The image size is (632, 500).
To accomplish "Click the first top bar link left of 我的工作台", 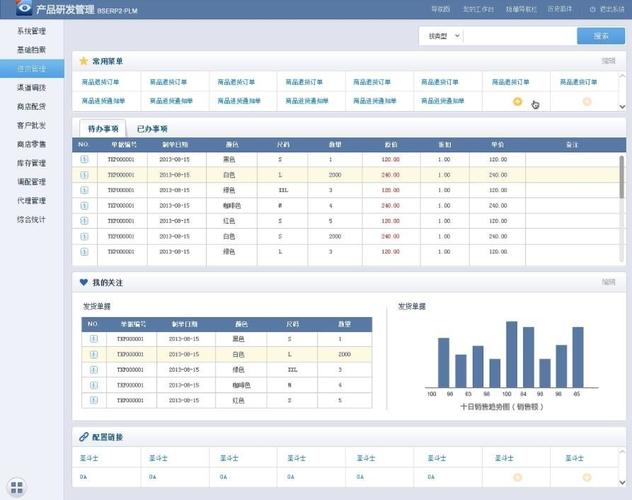I will [441, 9].
